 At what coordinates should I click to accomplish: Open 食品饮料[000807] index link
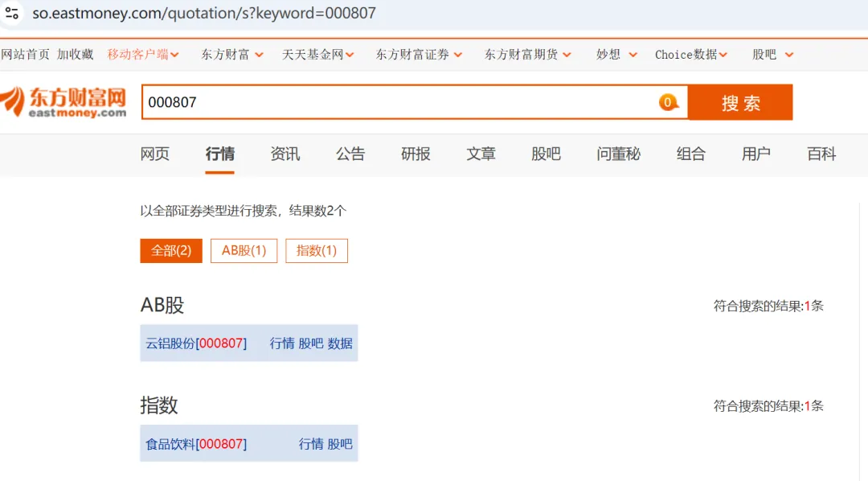coord(196,444)
